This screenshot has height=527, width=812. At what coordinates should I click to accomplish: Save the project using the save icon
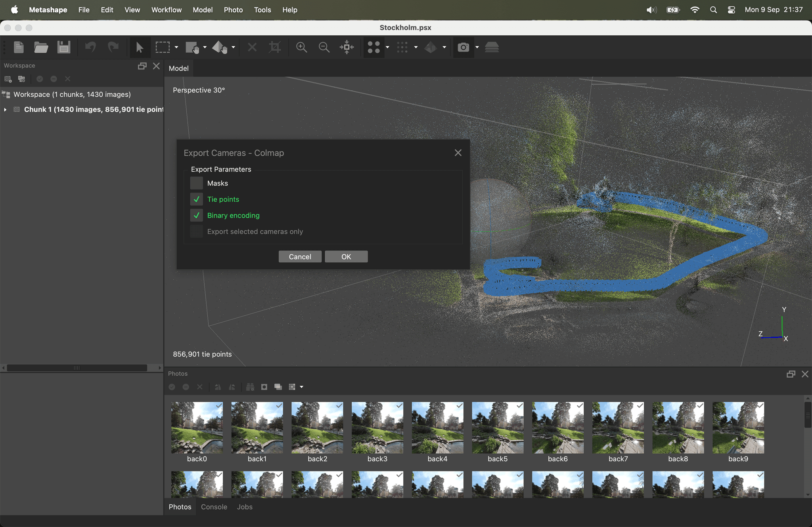point(63,47)
